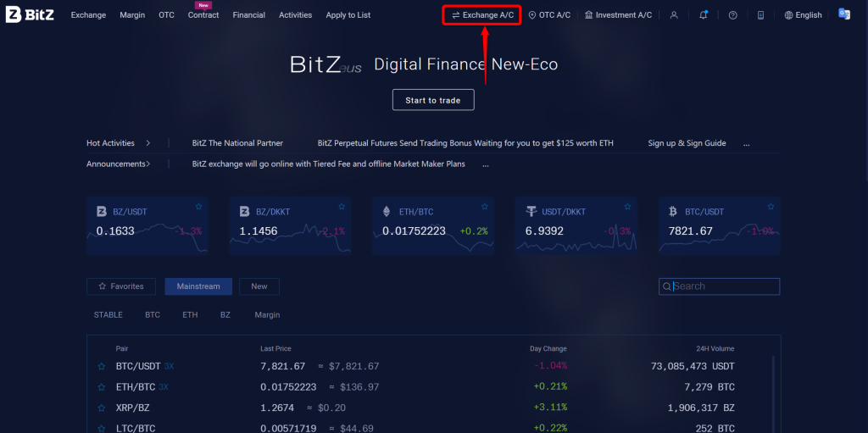Open the Contract menu
The width and height of the screenshot is (868, 433).
point(203,15)
